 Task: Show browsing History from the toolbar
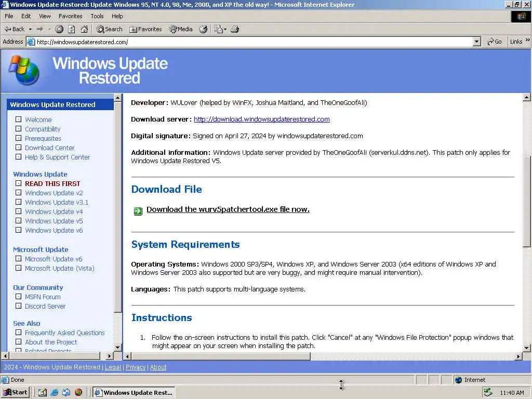(203, 29)
